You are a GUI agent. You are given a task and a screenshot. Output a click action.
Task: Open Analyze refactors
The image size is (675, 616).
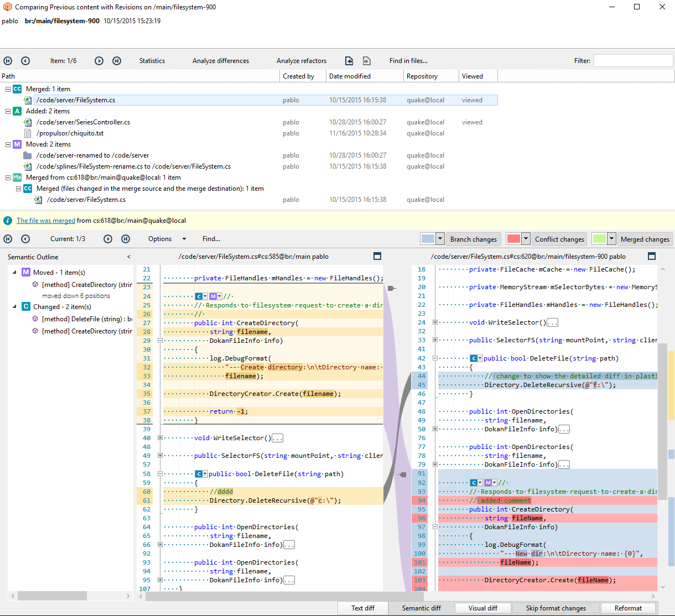click(302, 61)
